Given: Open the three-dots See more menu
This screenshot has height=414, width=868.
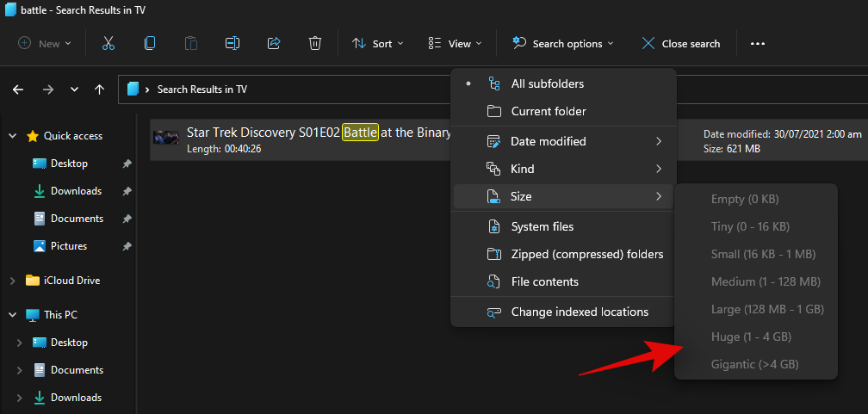Looking at the screenshot, I should click(x=758, y=43).
